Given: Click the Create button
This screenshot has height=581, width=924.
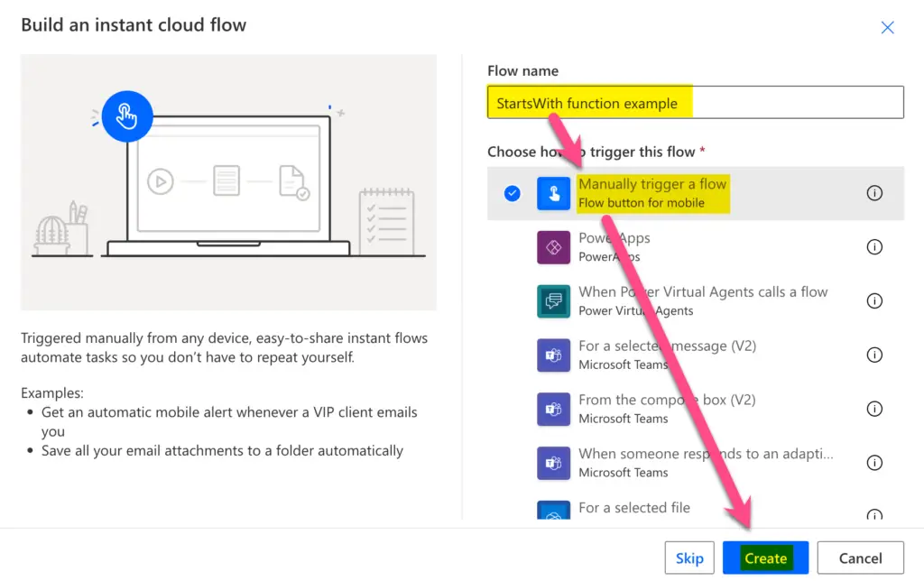Looking at the screenshot, I should click(765, 558).
